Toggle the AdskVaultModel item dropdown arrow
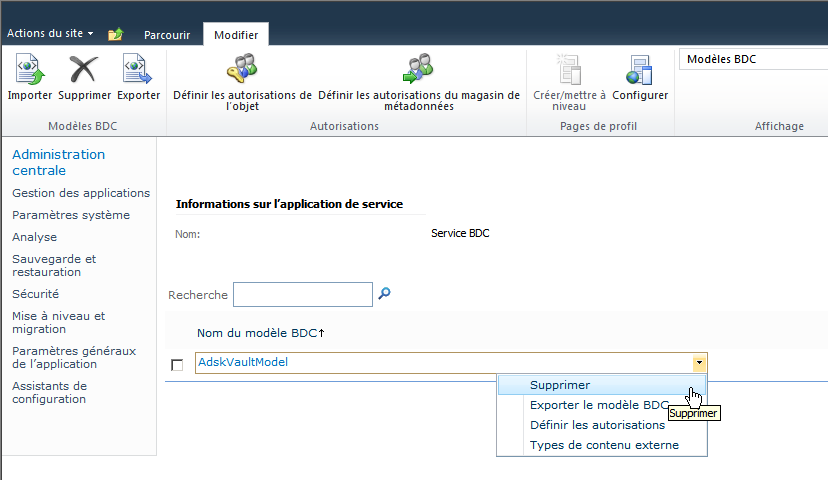Screen dimensions: 828x480 point(700,363)
